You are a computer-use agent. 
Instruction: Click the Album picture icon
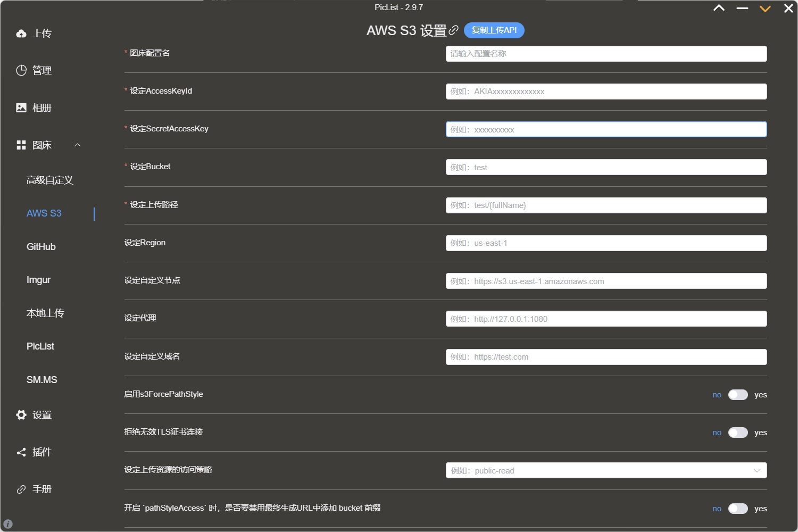click(x=21, y=107)
